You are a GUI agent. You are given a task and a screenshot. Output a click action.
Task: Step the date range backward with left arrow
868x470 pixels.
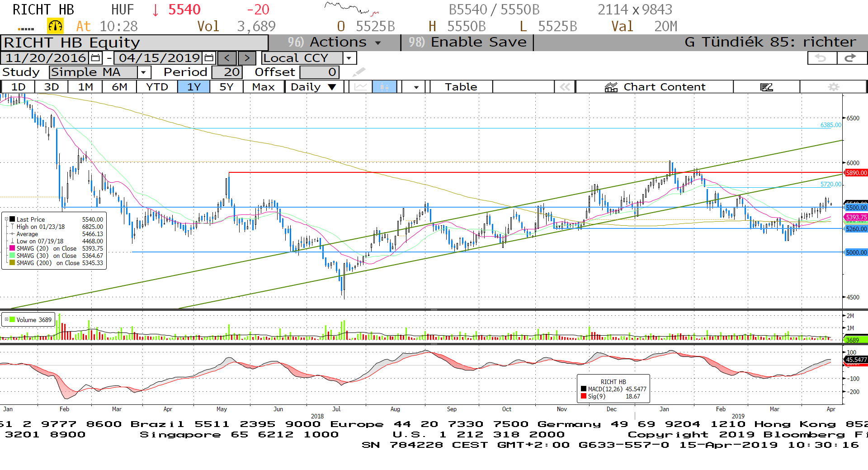227,58
